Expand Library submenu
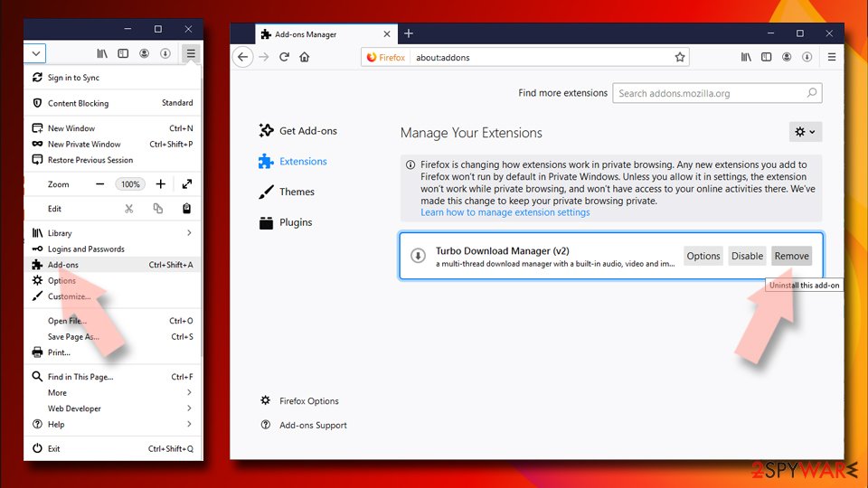868x488 pixels. click(x=113, y=233)
